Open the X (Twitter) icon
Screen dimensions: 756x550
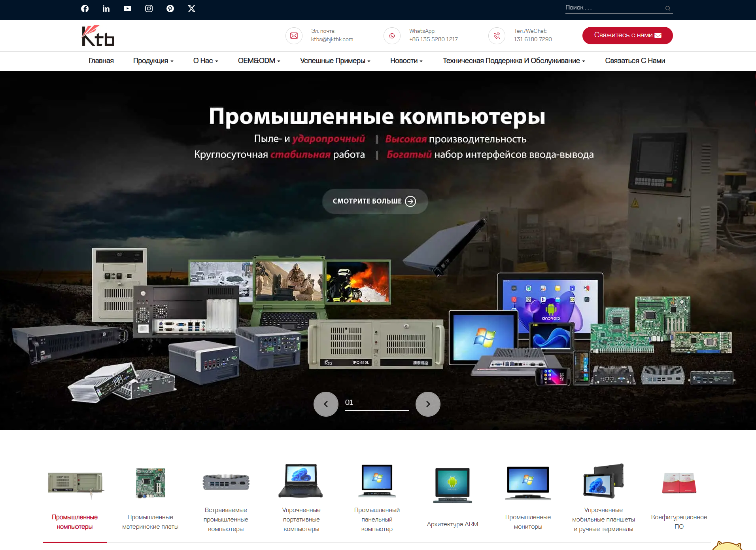191,9
